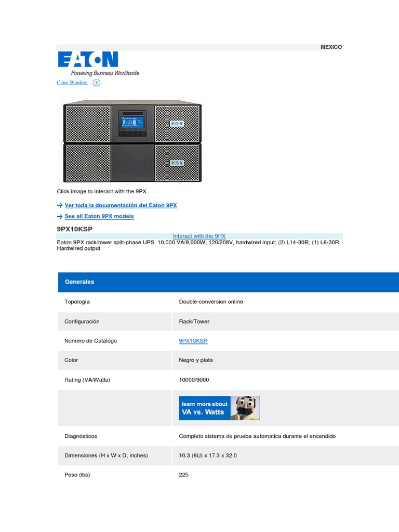Click the Peso (lbs) label
This screenshot has height=532, width=399.
tap(77, 475)
